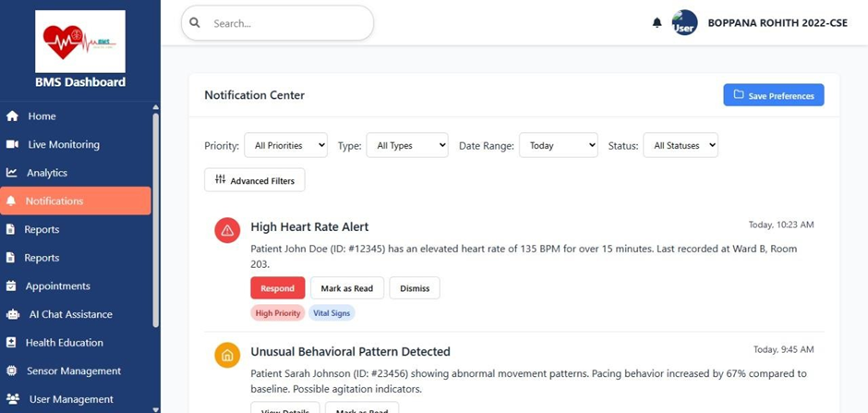Click the Save Preferences button

(773, 95)
